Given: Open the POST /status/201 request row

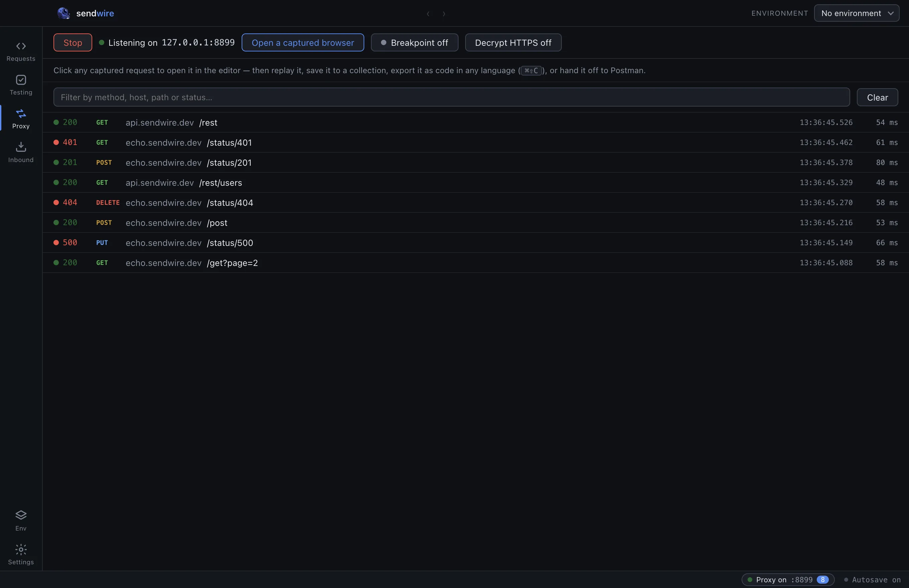Looking at the screenshot, I should click(x=476, y=163).
